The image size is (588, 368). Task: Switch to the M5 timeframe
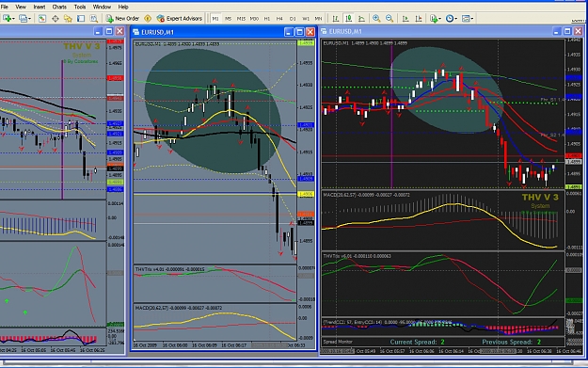click(x=228, y=19)
